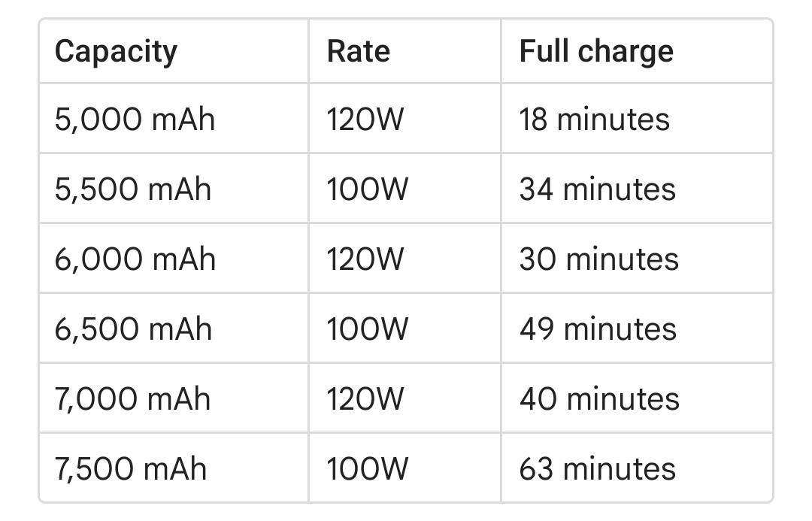Image resolution: width=812 pixels, height=521 pixels.
Task: Select the 49 minutes full charge cell
Action: tap(598, 329)
